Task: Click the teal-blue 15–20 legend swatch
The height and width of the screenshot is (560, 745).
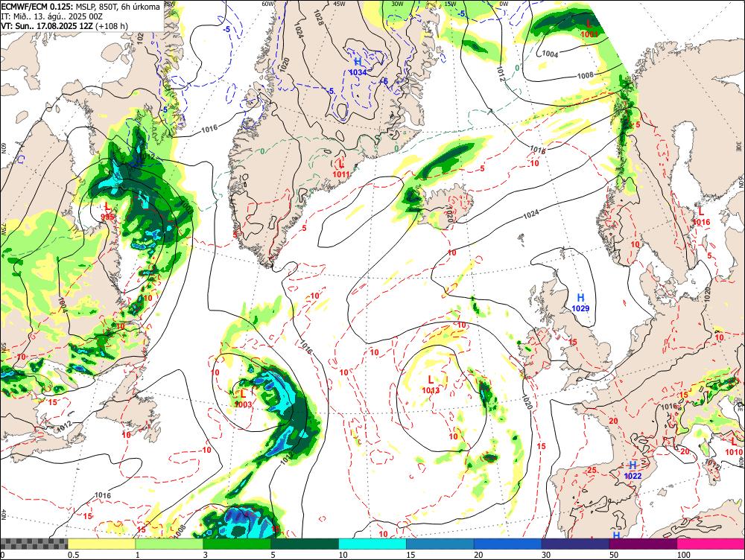Action: pos(440,544)
